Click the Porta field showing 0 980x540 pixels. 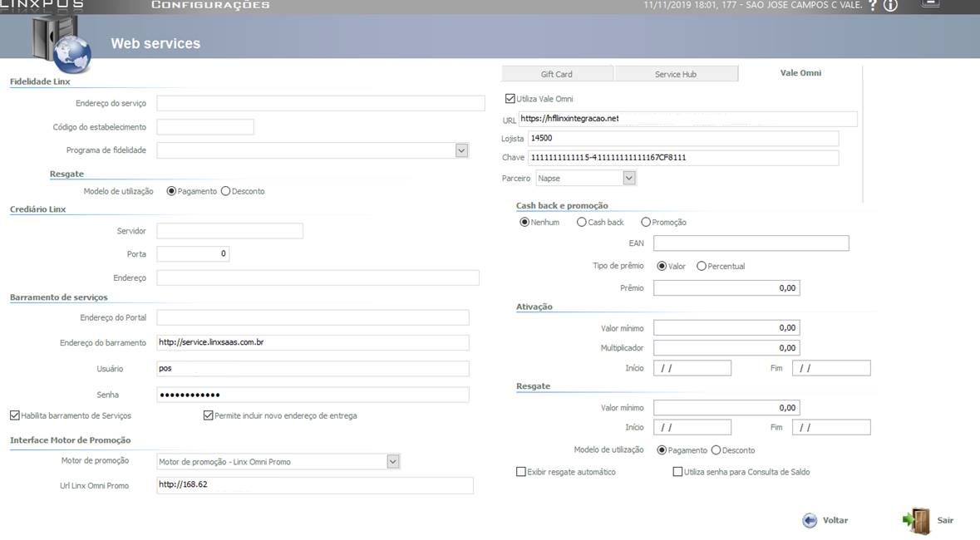[193, 253]
